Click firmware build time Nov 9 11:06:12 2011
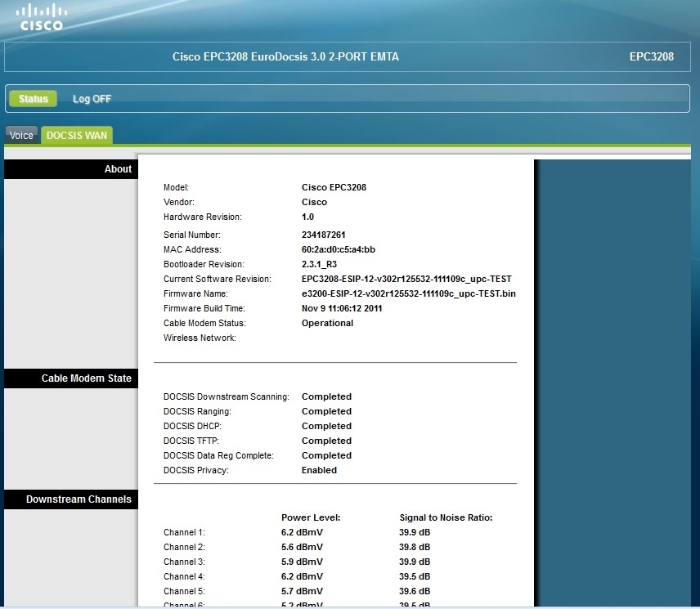Image resolution: width=700 pixels, height=609 pixels. pos(342,308)
